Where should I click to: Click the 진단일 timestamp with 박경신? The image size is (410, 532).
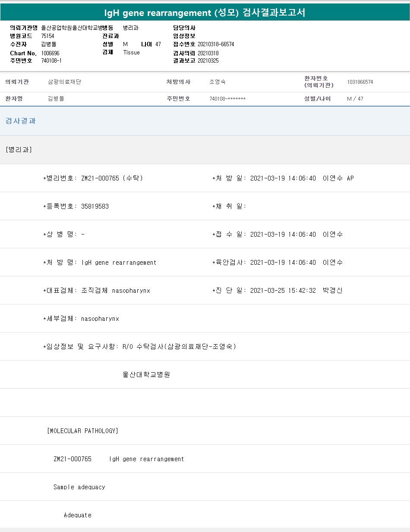click(x=296, y=291)
